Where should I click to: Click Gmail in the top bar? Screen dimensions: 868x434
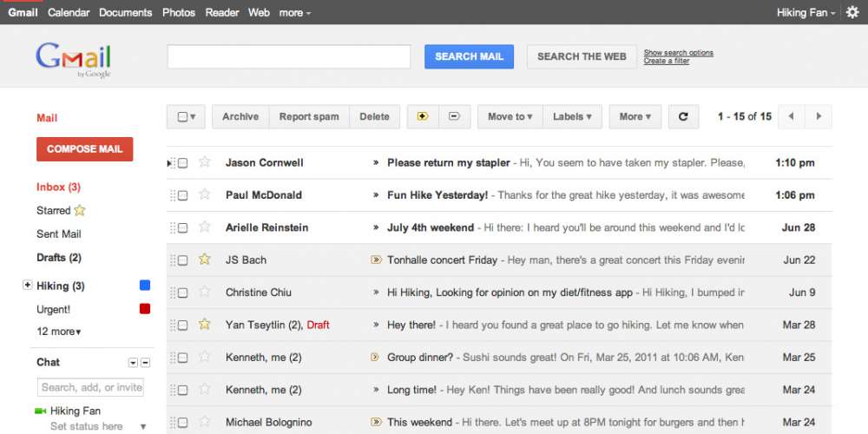pyautogui.click(x=23, y=12)
